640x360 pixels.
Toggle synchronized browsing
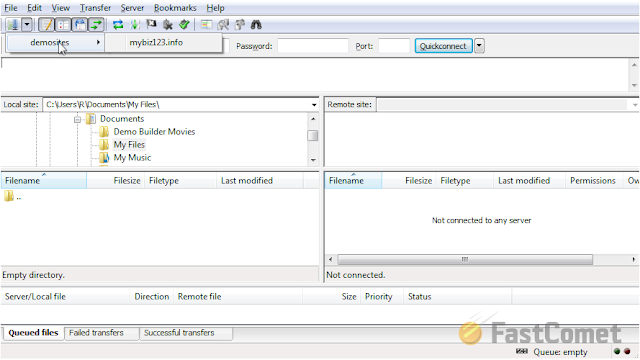[x=240, y=25]
